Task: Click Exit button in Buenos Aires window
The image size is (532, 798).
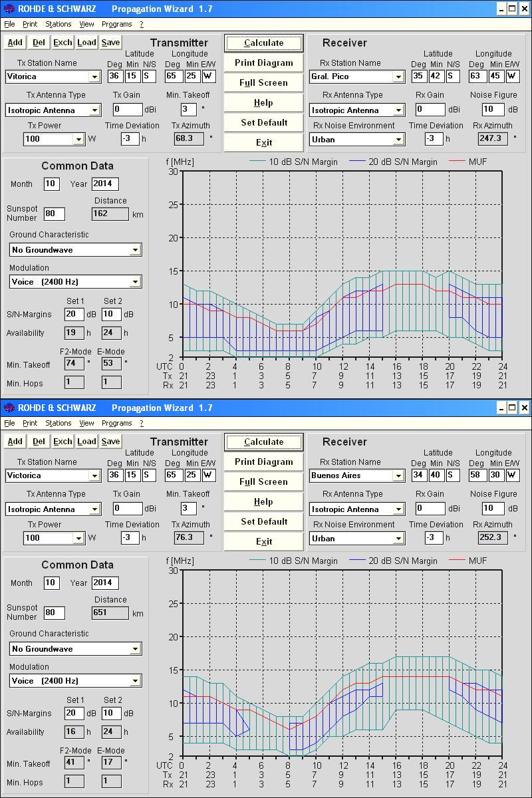Action: click(x=263, y=541)
